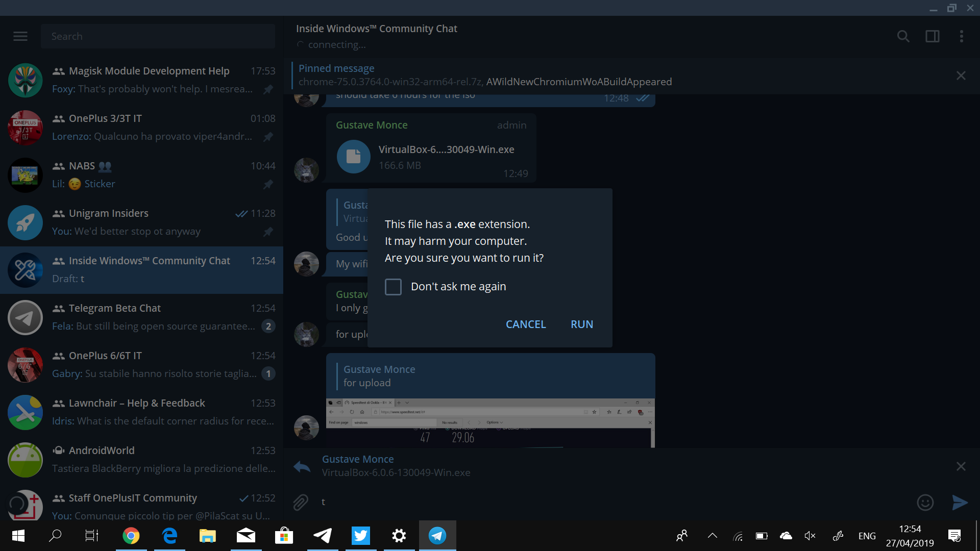Open the three-dot chat options menu
This screenshot has width=980, height=551.
[x=961, y=36]
